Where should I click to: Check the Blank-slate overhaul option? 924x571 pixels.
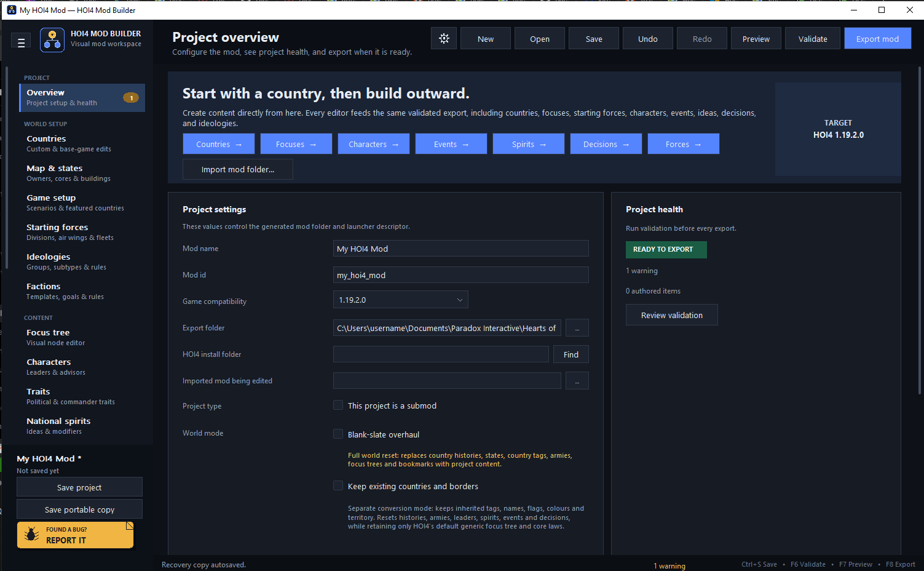click(x=338, y=434)
